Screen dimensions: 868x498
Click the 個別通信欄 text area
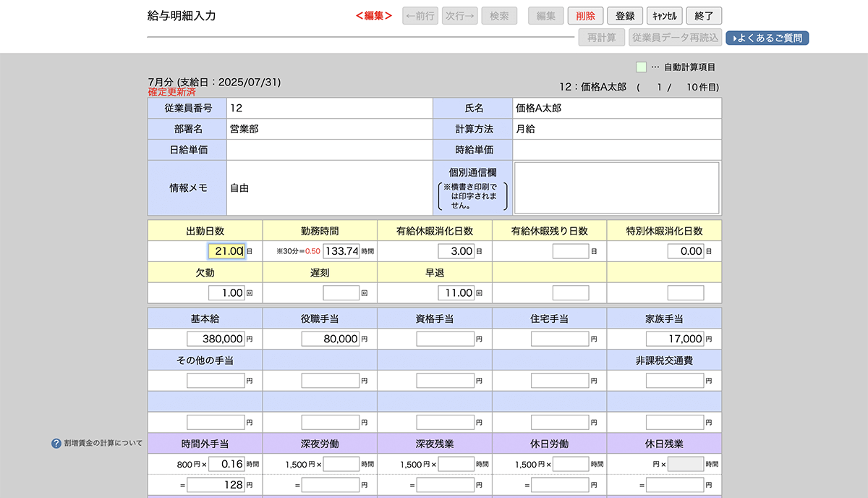616,188
